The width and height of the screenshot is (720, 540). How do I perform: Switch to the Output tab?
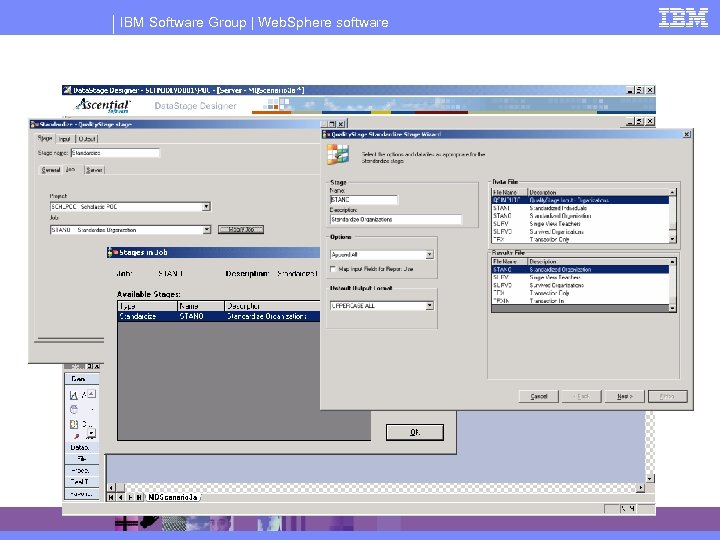(87, 139)
